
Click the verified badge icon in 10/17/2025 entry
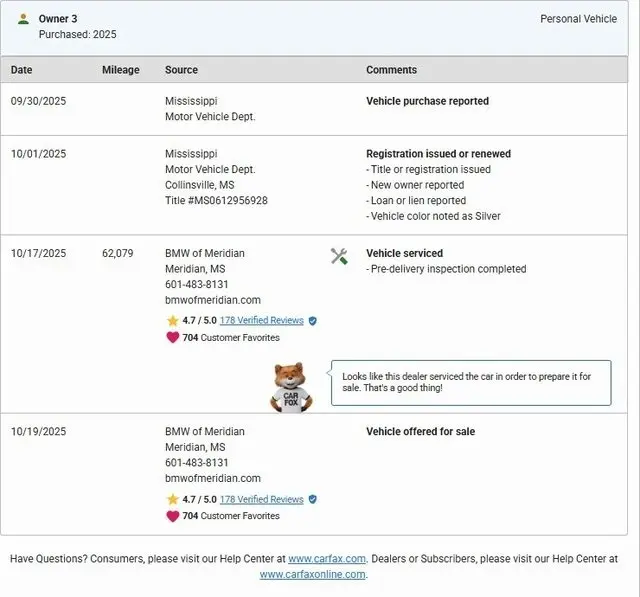click(x=313, y=321)
